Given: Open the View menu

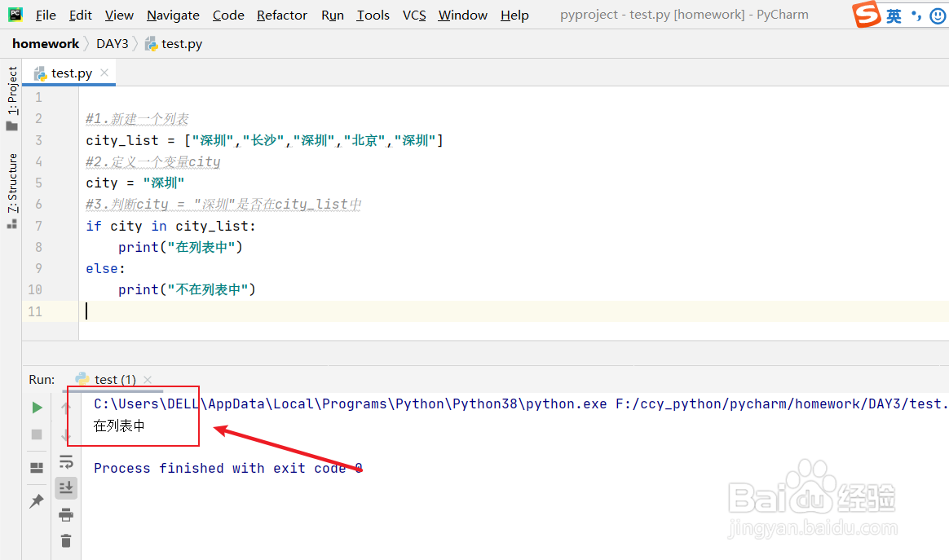Looking at the screenshot, I should coord(119,15).
